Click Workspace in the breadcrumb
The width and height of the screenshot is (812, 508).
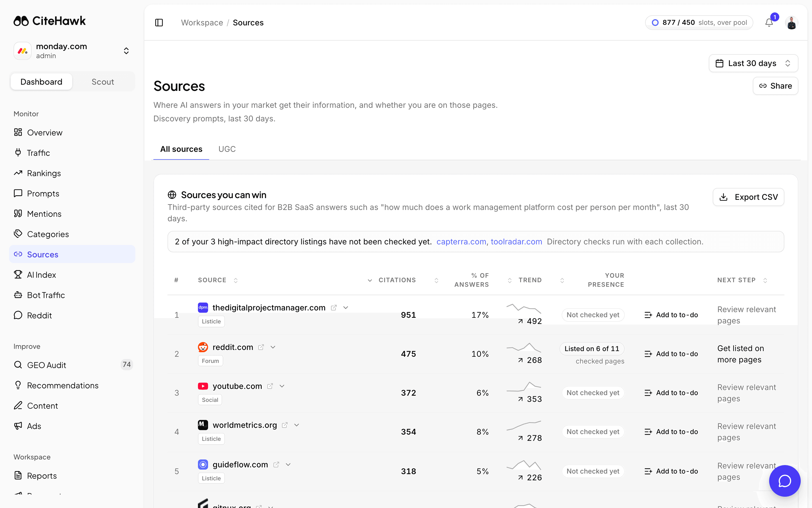pyautogui.click(x=202, y=23)
